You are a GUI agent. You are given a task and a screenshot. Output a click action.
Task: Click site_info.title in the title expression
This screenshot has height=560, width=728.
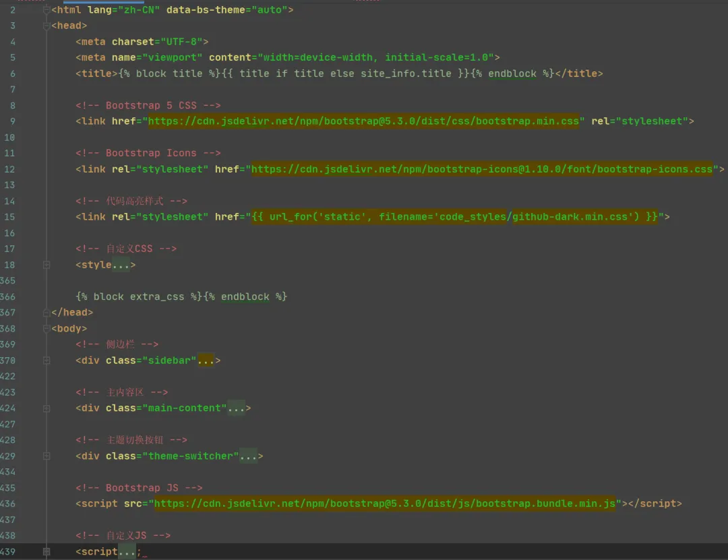406,74
